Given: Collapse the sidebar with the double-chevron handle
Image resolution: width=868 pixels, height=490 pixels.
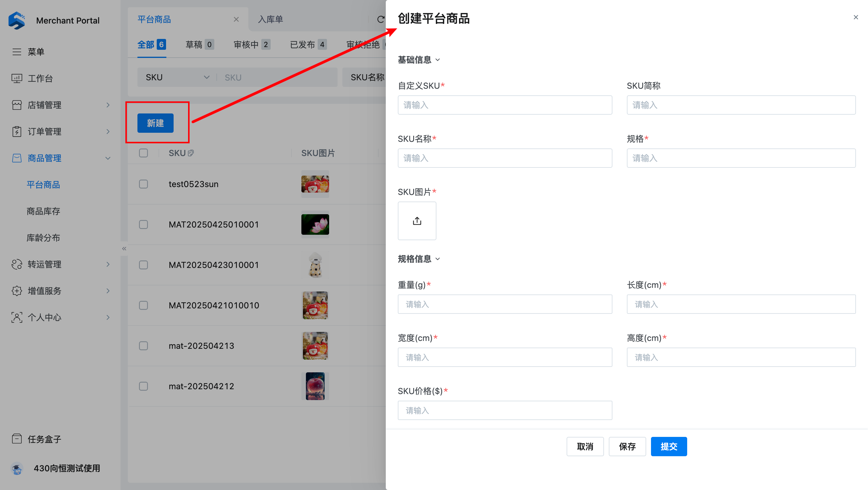Looking at the screenshot, I should [x=124, y=249].
